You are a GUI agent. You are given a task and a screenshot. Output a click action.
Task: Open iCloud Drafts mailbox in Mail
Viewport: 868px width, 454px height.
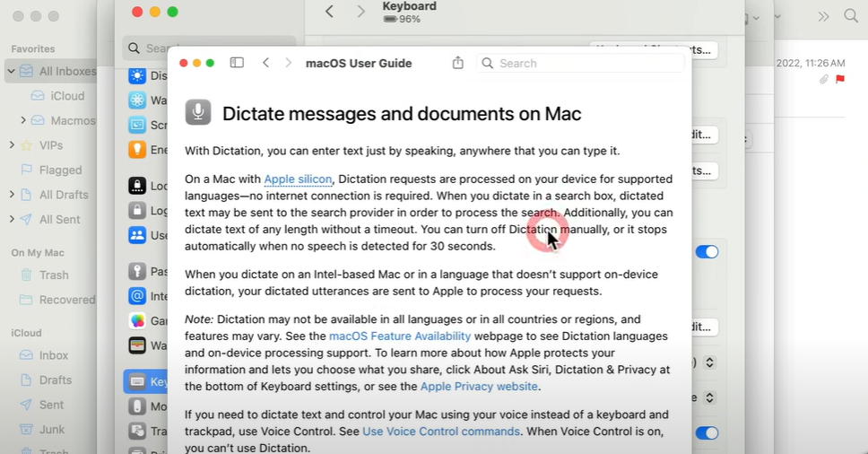(46, 380)
